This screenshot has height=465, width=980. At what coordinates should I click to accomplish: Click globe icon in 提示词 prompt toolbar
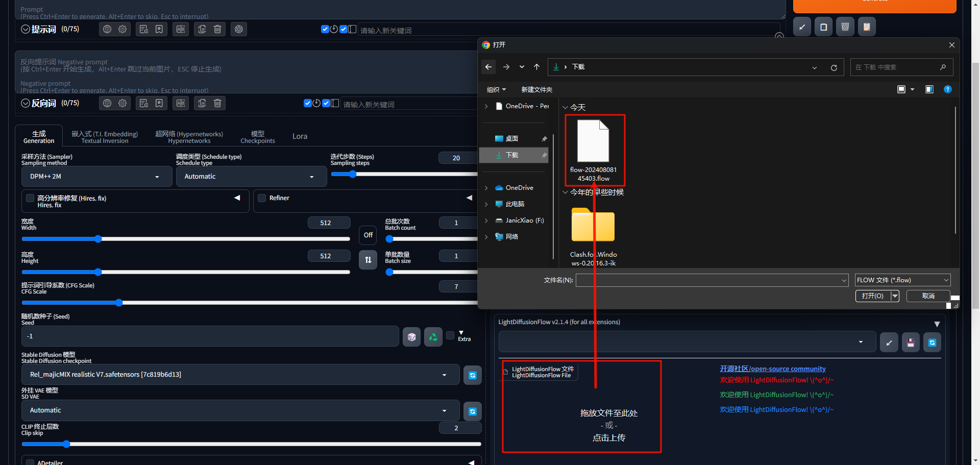tap(107, 29)
